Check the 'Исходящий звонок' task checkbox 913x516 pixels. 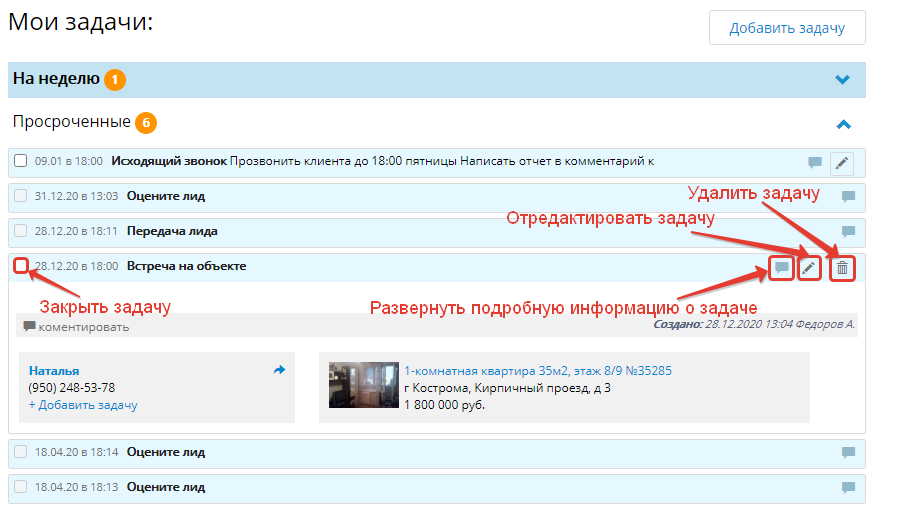(x=21, y=161)
